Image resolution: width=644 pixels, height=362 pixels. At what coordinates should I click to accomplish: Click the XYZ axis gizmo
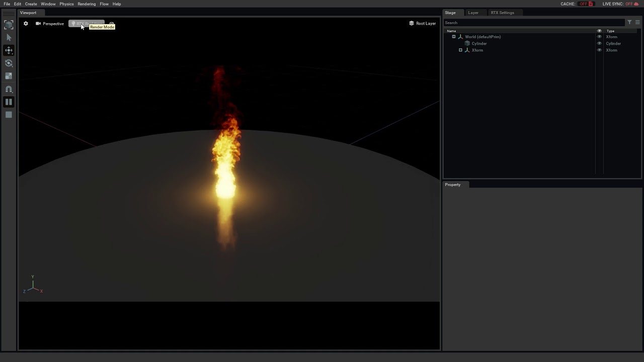(33, 285)
